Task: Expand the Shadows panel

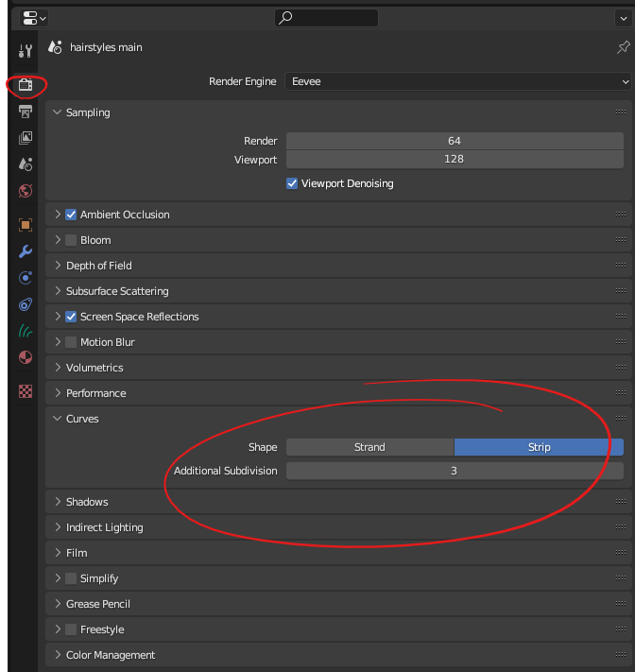Action: (x=87, y=502)
